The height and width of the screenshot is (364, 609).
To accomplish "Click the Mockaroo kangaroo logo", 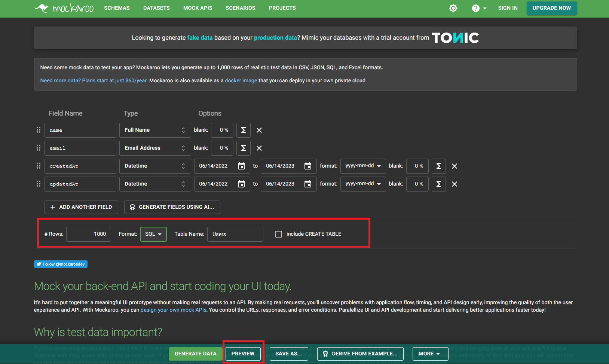I will point(64,8).
